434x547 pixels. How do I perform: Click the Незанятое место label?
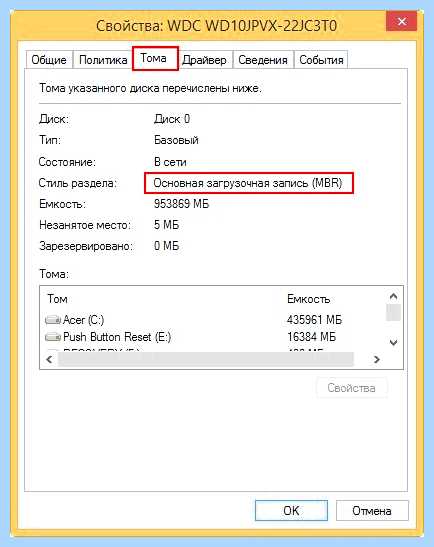[x=85, y=225]
